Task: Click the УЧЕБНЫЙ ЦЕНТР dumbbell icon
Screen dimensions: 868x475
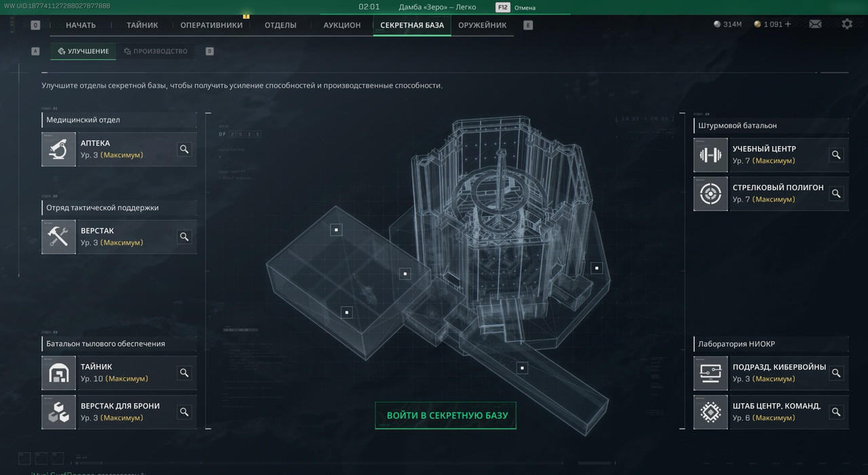Action: pos(711,155)
